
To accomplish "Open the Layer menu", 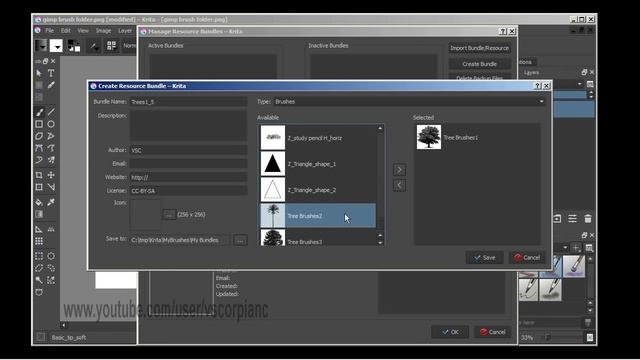I will 125,31.
